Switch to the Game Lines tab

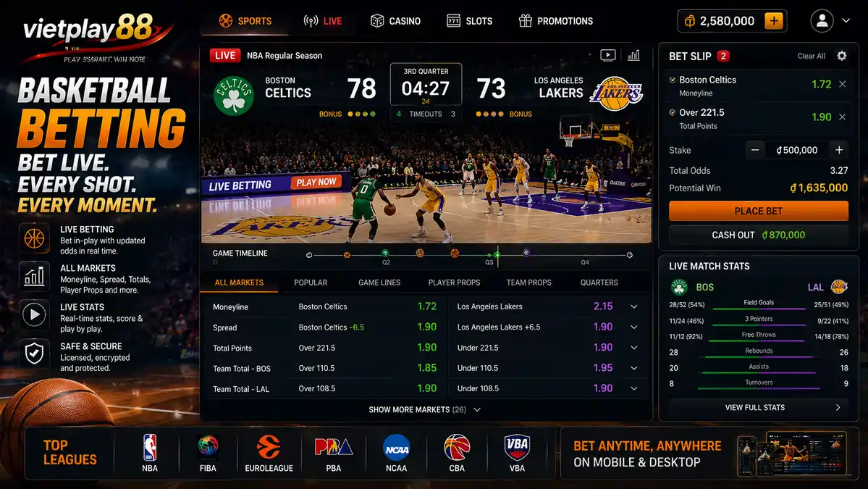point(379,283)
